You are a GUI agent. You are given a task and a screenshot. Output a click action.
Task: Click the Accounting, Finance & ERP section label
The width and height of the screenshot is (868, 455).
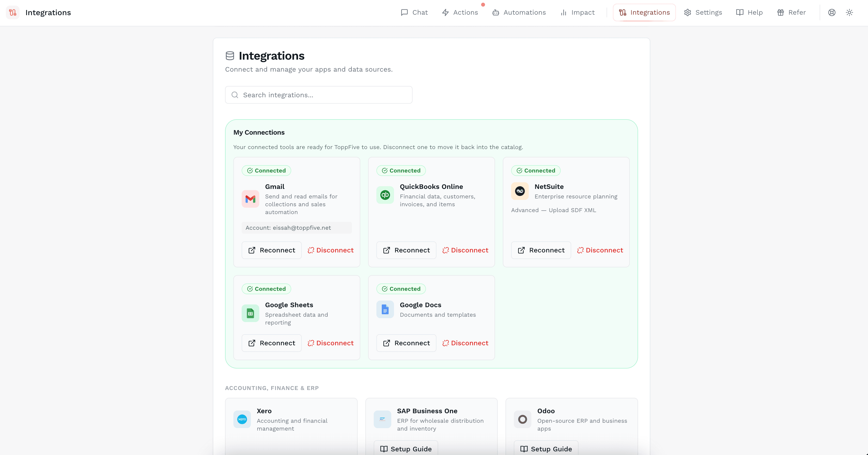272,388
